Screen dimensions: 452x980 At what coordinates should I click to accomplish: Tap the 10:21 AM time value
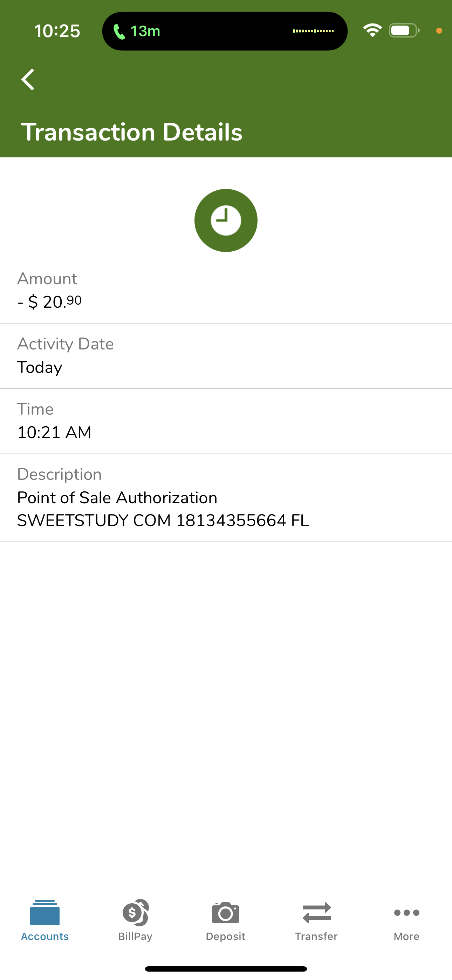(x=54, y=433)
